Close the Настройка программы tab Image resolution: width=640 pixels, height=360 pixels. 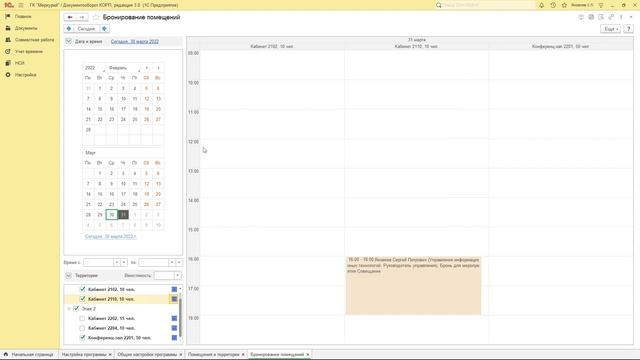(110, 355)
